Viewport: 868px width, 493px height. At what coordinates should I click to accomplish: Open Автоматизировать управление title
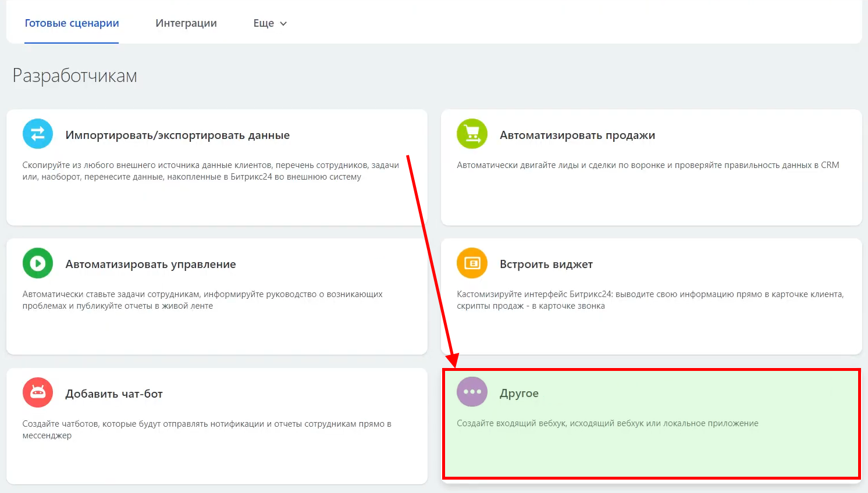pos(151,264)
